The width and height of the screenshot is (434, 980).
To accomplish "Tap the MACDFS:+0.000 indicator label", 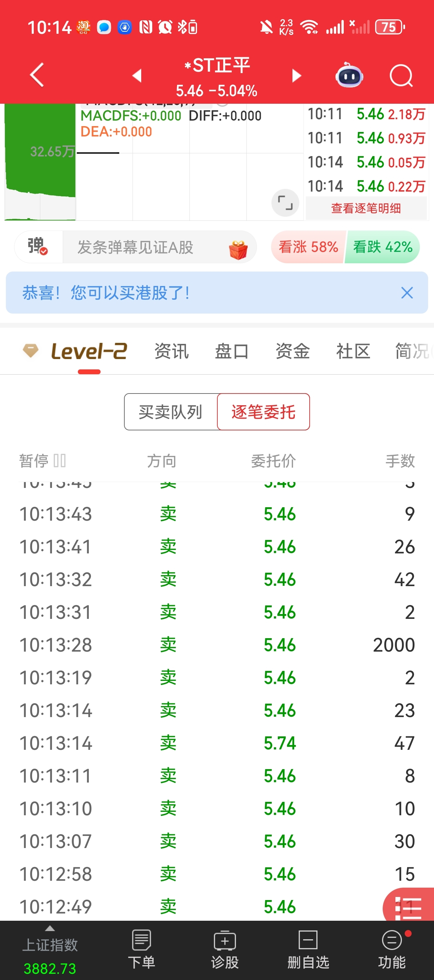I will coord(131,116).
